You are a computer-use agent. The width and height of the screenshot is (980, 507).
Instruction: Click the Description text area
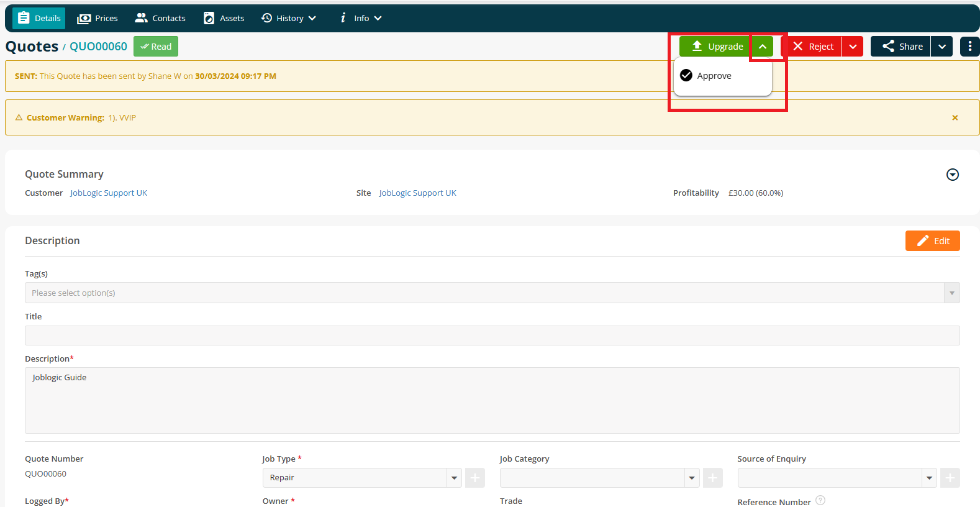pos(492,401)
